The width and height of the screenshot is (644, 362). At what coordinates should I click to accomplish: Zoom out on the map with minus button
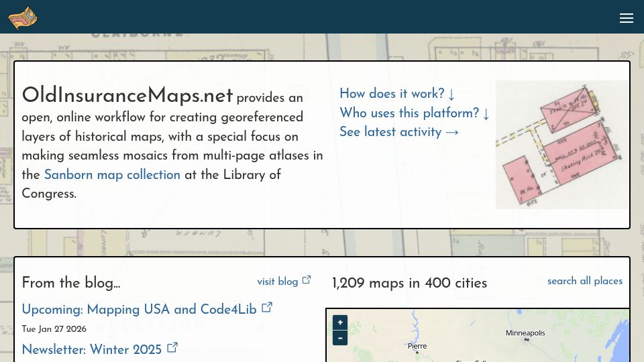click(340, 338)
